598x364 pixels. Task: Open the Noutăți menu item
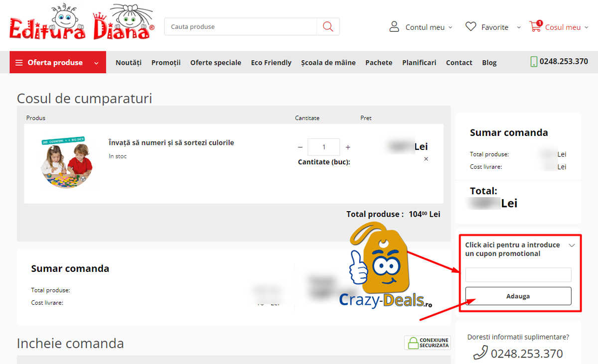tap(129, 63)
